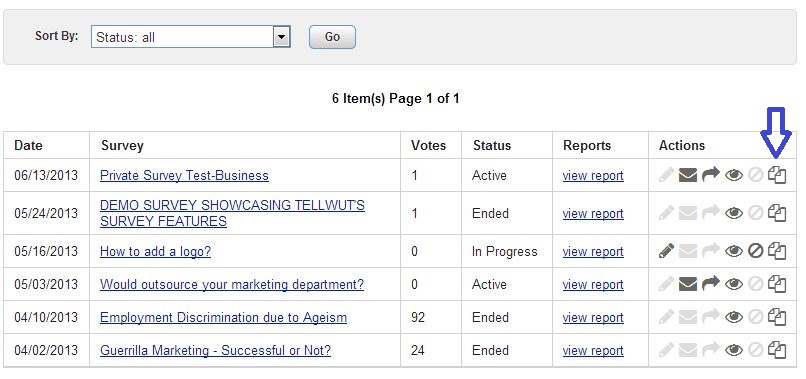
Task: Click the vote count 24
Action: 418,350
